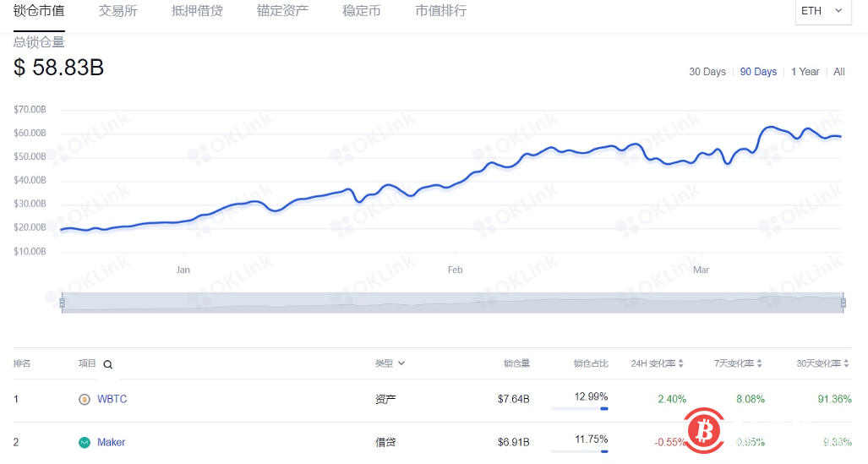Image resolution: width=868 pixels, height=464 pixels.
Task: Click the 锁仓占比 column header
Action: [591, 363]
